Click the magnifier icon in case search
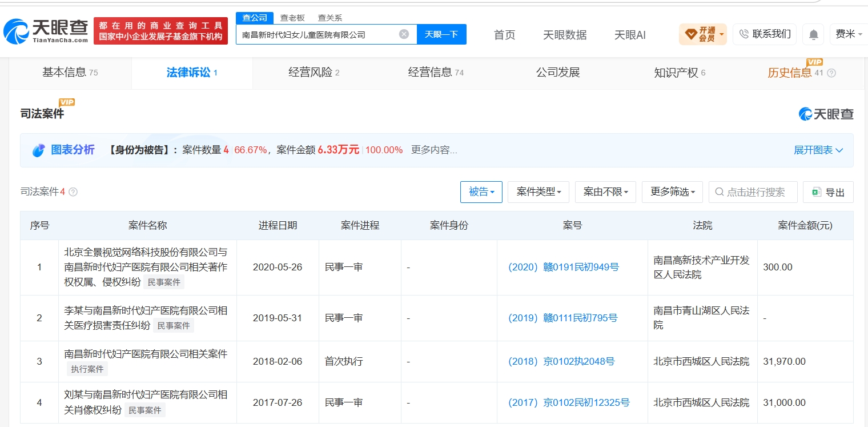The height and width of the screenshot is (427, 868). 720,193
